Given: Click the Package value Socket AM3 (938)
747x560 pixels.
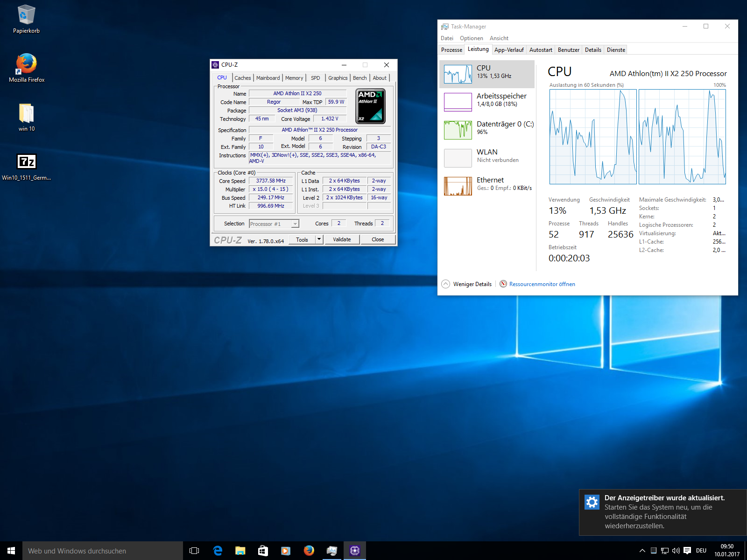Looking at the screenshot, I should click(x=297, y=110).
